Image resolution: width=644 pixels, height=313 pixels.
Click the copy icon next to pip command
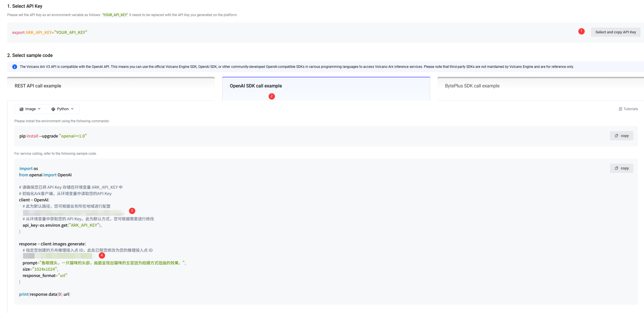click(x=616, y=136)
